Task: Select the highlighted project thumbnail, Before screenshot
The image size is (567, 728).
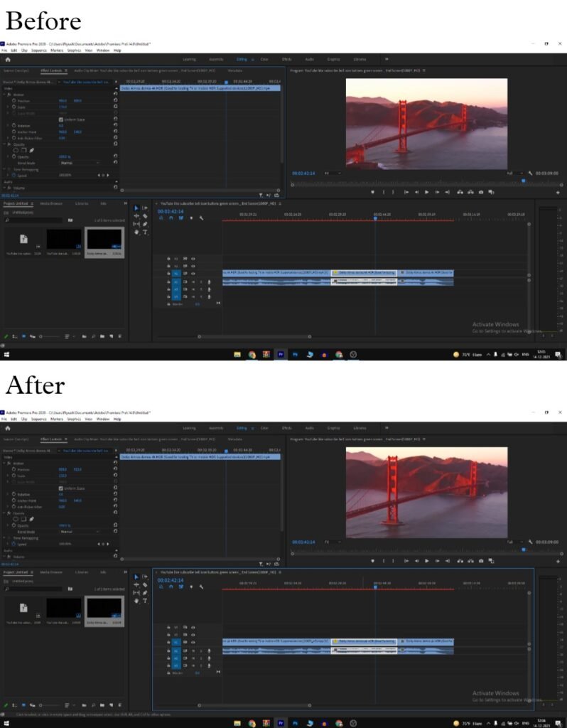Action: [x=104, y=242]
